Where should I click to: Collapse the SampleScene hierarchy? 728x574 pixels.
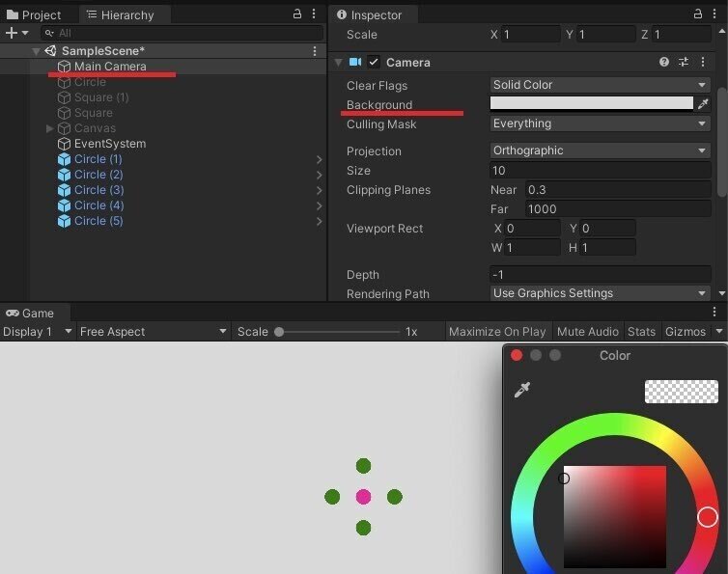[36, 51]
